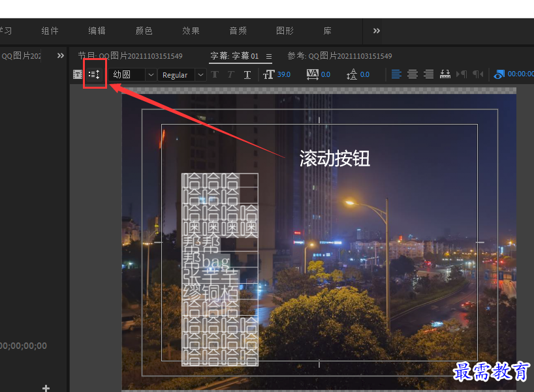Switch to the 参考 reference monitor tab
The width and height of the screenshot is (534, 392).
(x=339, y=56)
